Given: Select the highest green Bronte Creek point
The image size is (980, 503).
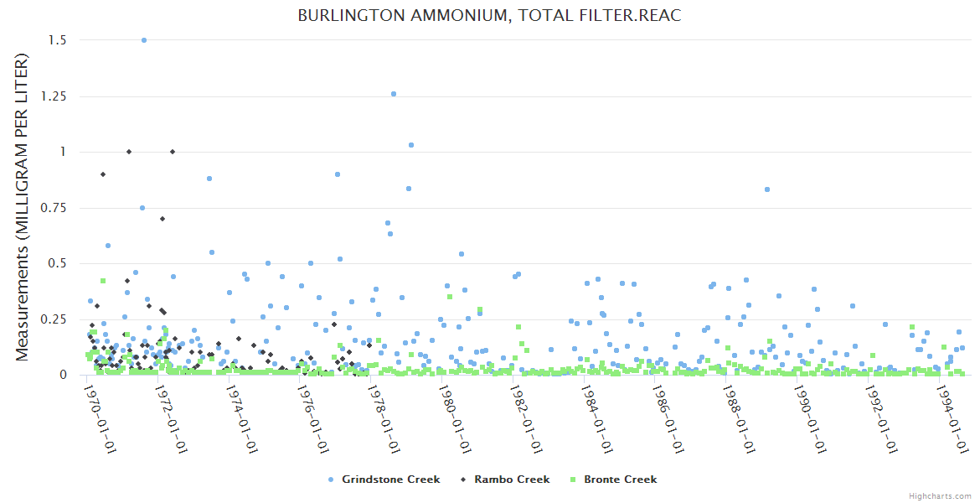Looking at the screenshot, I should 103,281.
